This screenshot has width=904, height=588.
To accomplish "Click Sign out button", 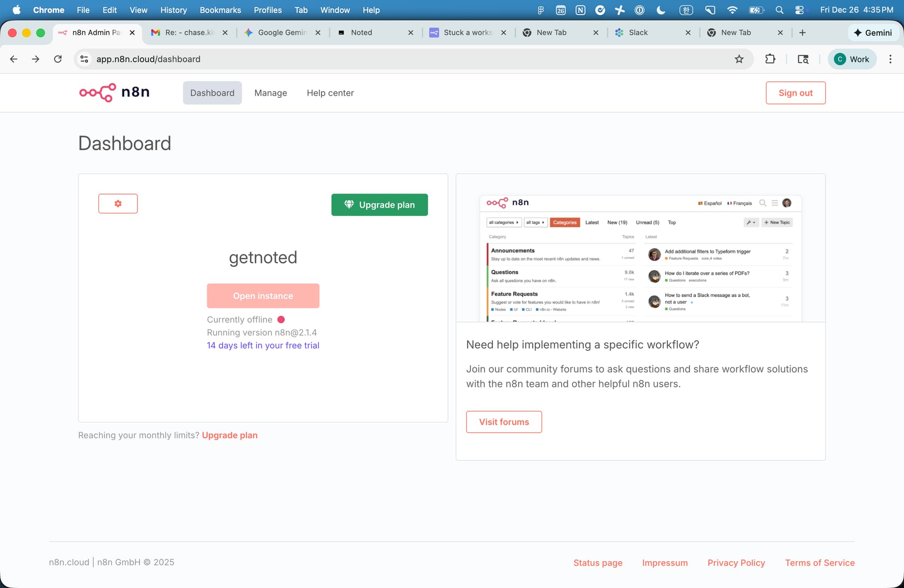I will pyautogui.click(x=795, y=93).
